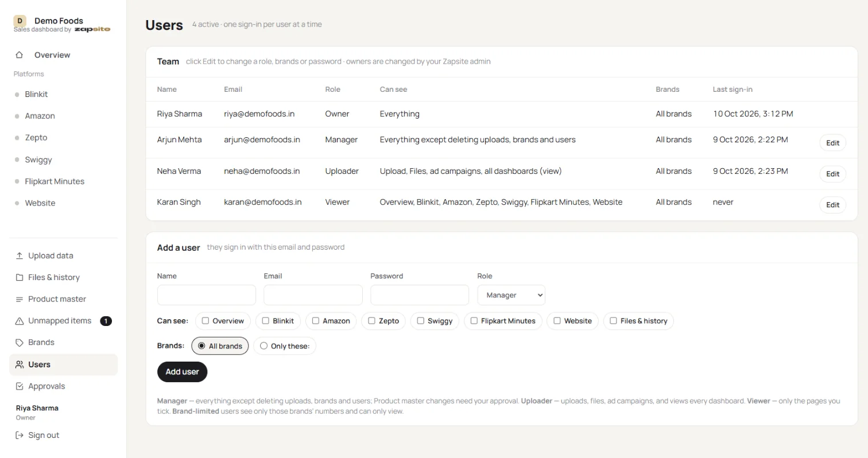This screenshot has width=868, height=458.
Task: Click the Add user button
Action: [x=182, y=372]
